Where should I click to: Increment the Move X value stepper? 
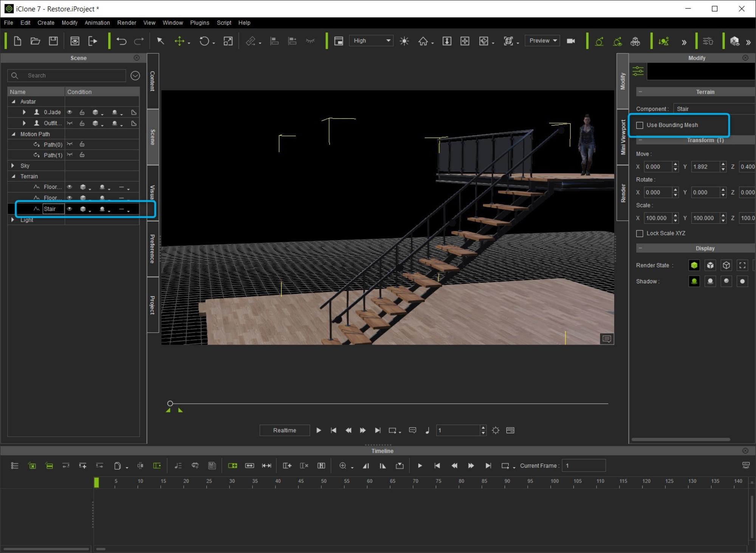(675, 164)
